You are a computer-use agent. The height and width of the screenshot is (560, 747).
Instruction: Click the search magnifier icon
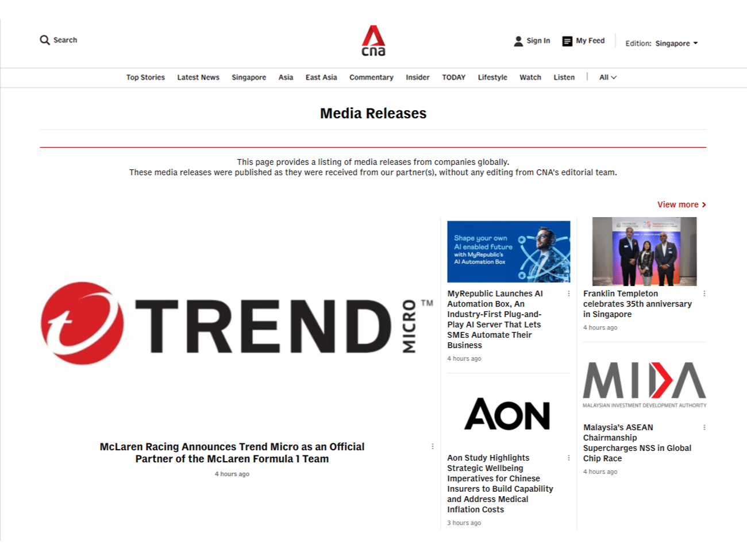pyautogui.click(x=45, y=40)
